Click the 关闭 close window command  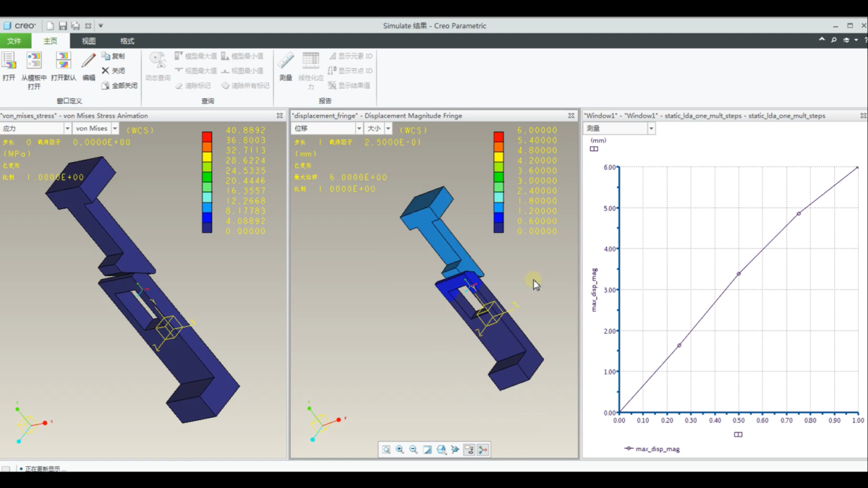[x=113, y=71]
